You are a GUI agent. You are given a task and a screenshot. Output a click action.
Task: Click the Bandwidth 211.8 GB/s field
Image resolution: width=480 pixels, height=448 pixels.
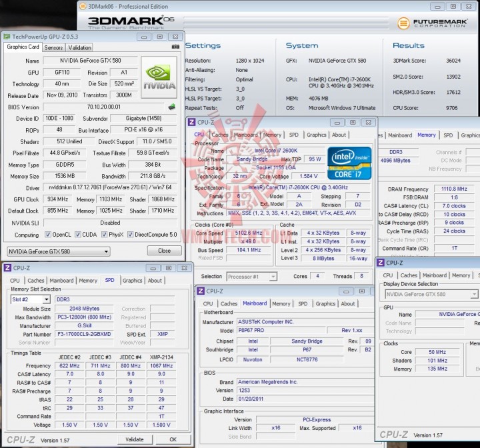pyautogui.click(x=153, y=176)
